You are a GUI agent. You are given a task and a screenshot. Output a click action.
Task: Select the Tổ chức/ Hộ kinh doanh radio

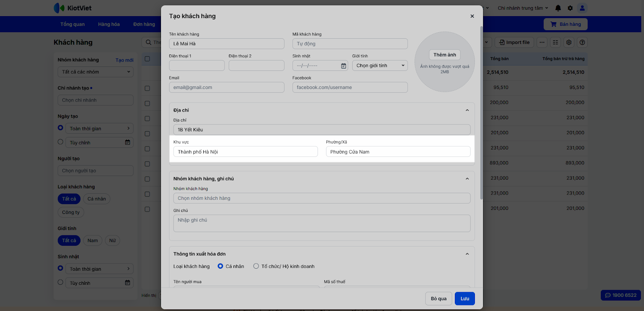pos(256,266)
